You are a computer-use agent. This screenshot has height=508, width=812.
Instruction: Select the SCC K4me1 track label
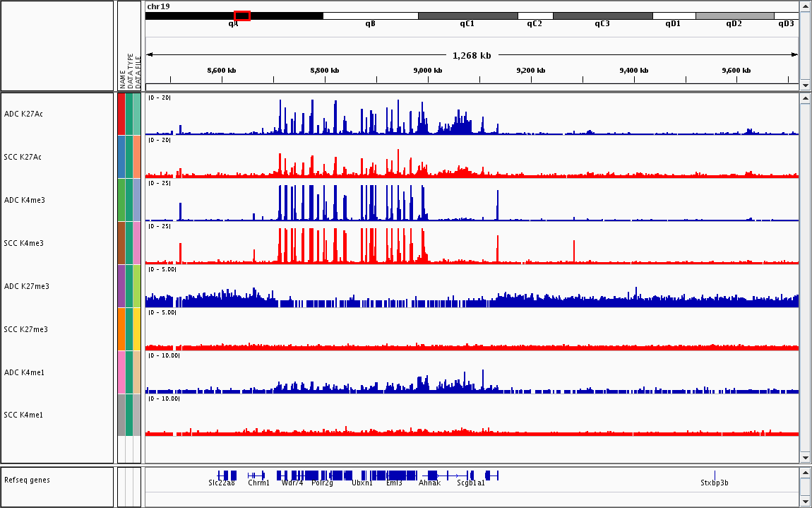(23, 415)
